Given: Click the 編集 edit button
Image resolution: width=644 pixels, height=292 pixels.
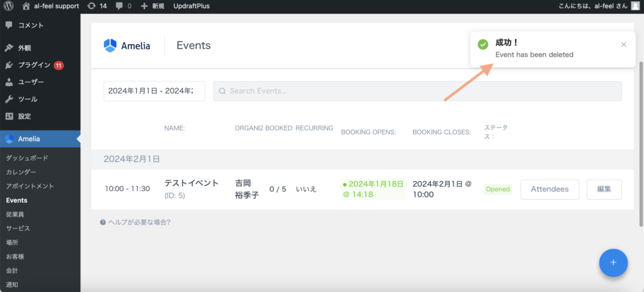Looking at the screenshot, I should click(604, 189).
